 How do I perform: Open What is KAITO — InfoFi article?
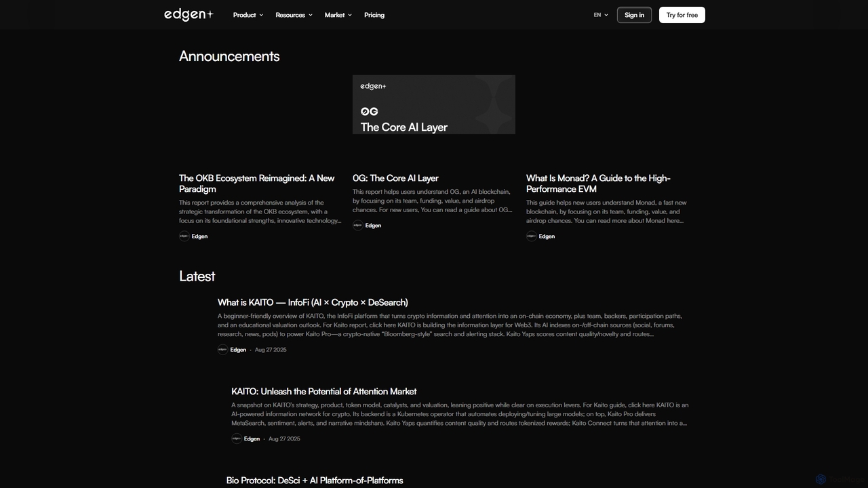point(313,302)
